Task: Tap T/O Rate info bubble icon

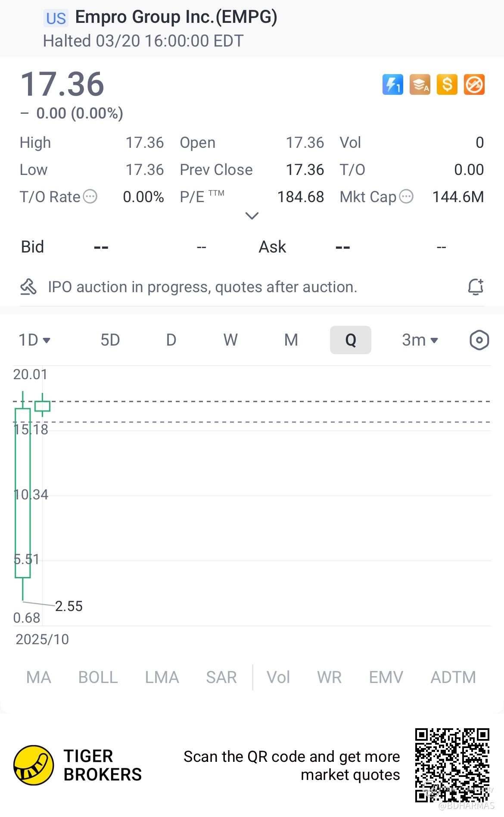Action: click(90, 197)
